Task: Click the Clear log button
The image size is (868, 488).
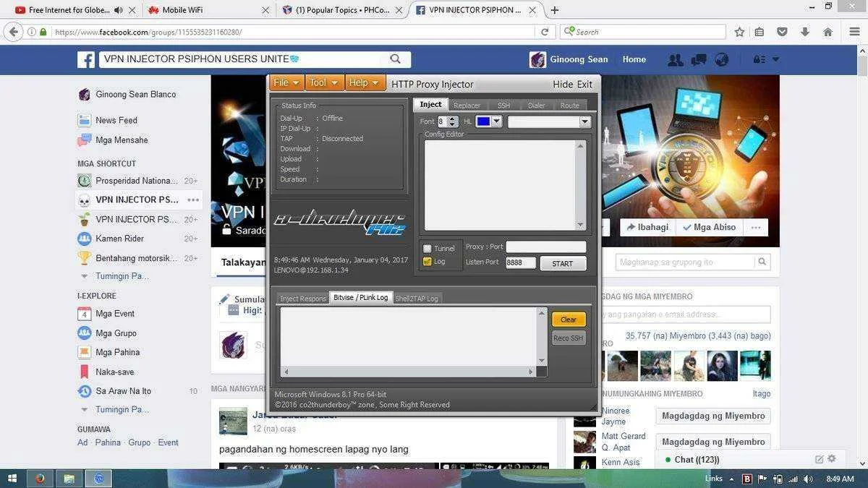Action: coord(569,319)
